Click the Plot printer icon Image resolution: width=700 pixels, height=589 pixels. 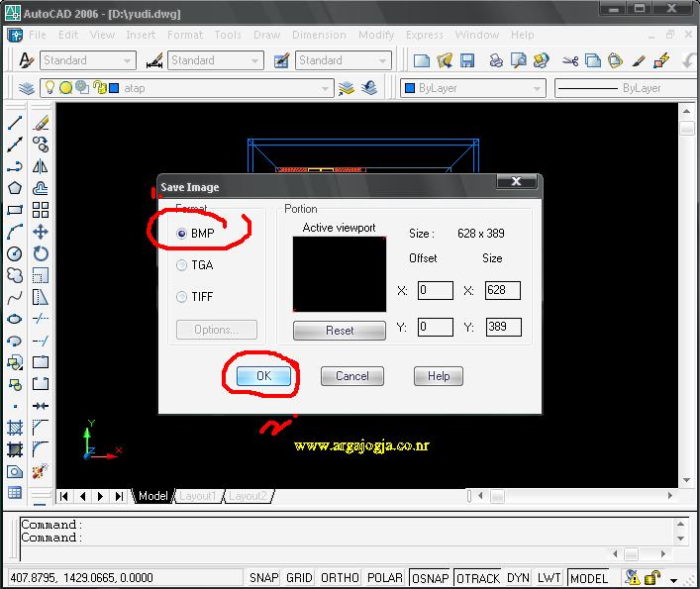point(496,60)
